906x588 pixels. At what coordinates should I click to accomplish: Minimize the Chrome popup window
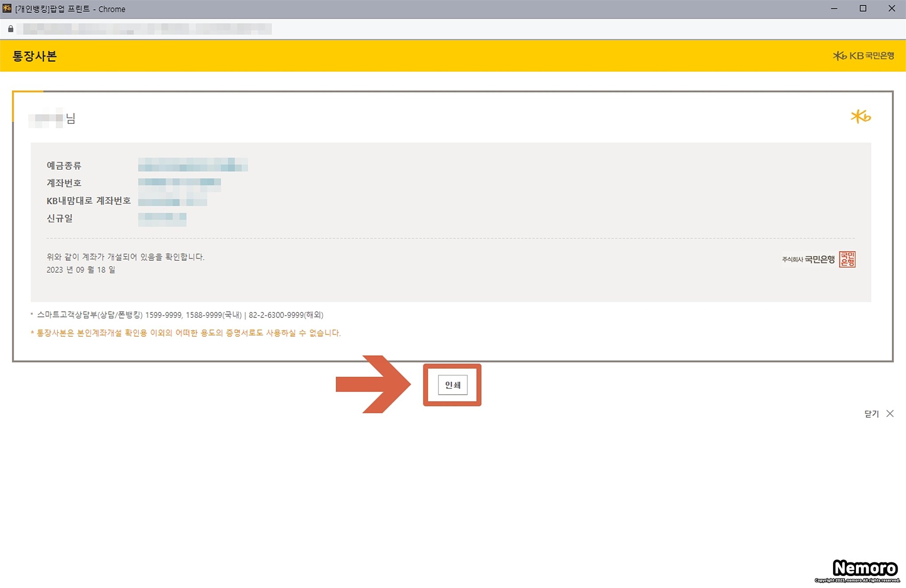tap(834, 8)
